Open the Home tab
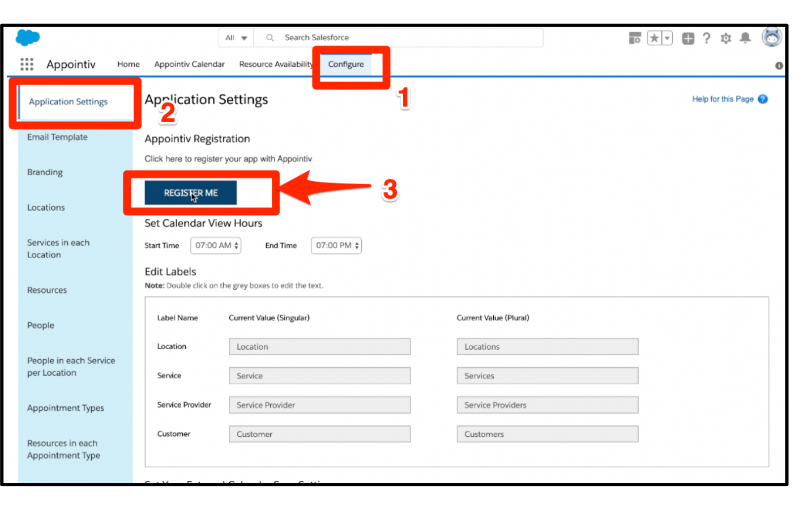Image resolution: width=812 pixels, height=510 pixels. (129, 64)
